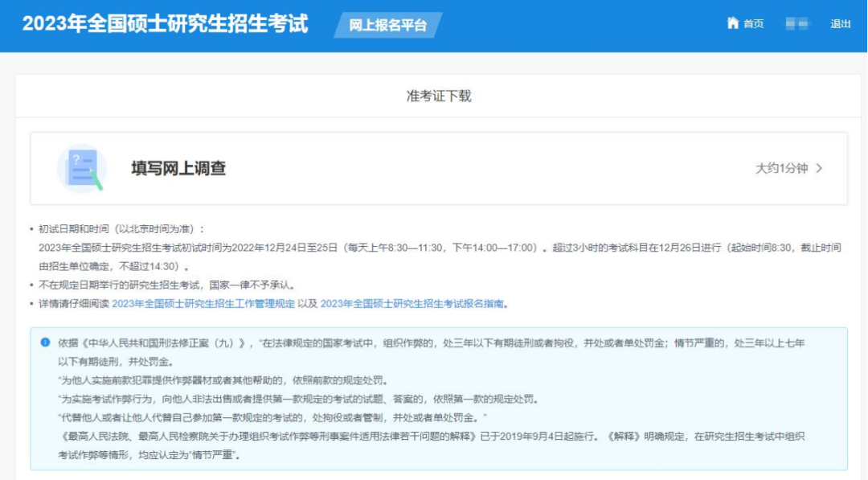This screenshot has height=480, width=868.
Task: Click the blue legal notice panel
Action: pyautogui.click(x=434, y=394)
